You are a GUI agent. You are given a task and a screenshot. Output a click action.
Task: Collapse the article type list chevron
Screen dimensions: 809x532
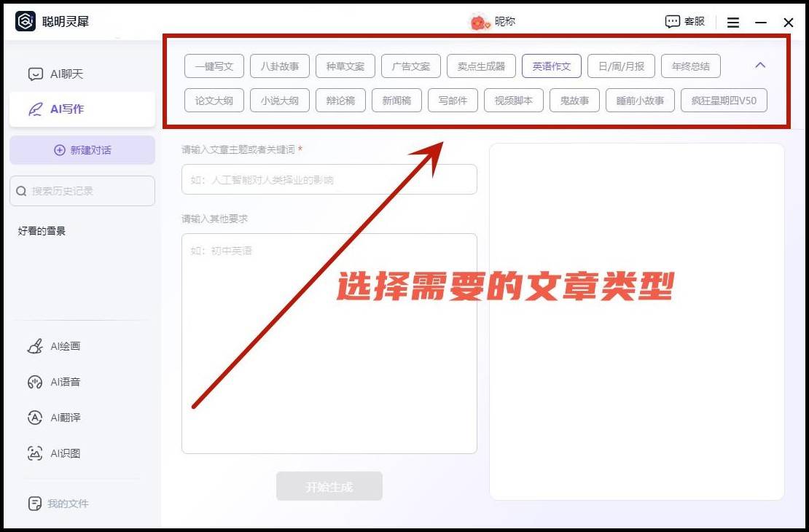[x=760, y=66]
